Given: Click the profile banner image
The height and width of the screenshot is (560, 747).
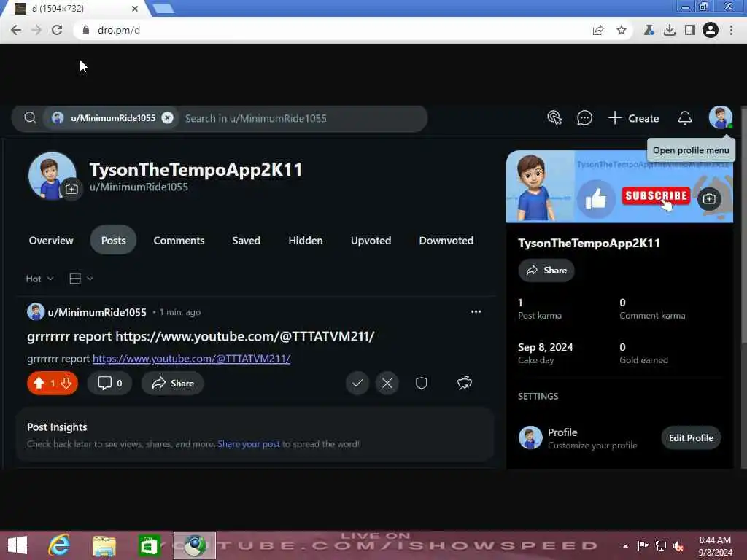Looking at the screenshot, I should (619, 187).
